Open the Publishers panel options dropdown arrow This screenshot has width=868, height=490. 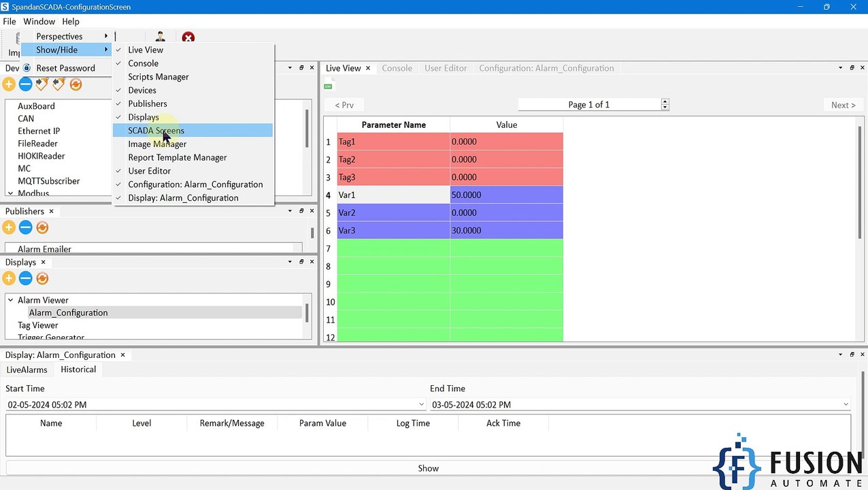click(x=289, y=211)
